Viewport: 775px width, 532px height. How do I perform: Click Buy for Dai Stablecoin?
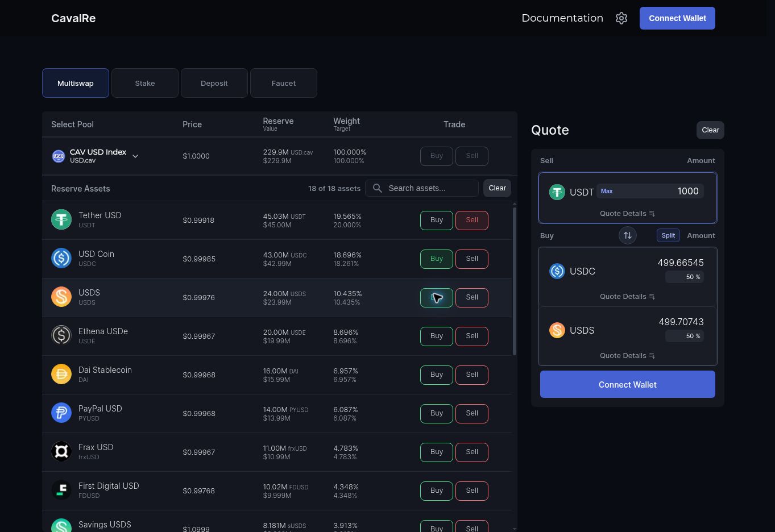(437, 375)
